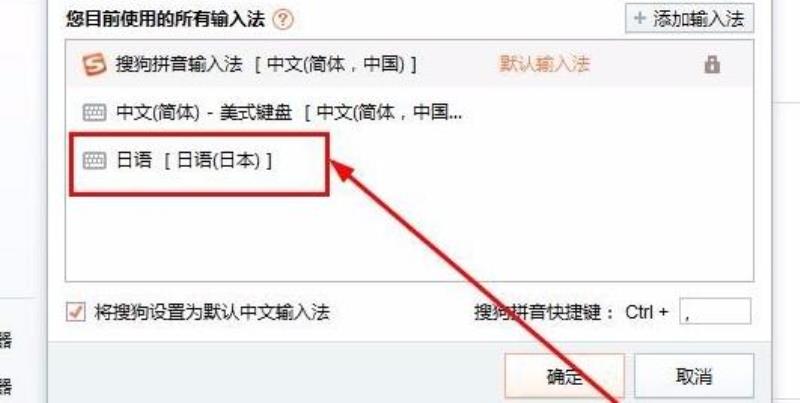Click the lock icon on Sogou row

[712, 65]
